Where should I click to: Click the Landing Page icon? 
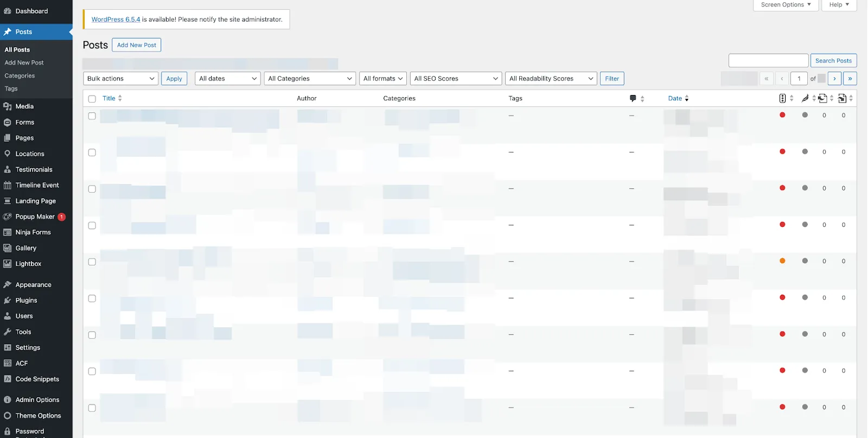point(8,201)
